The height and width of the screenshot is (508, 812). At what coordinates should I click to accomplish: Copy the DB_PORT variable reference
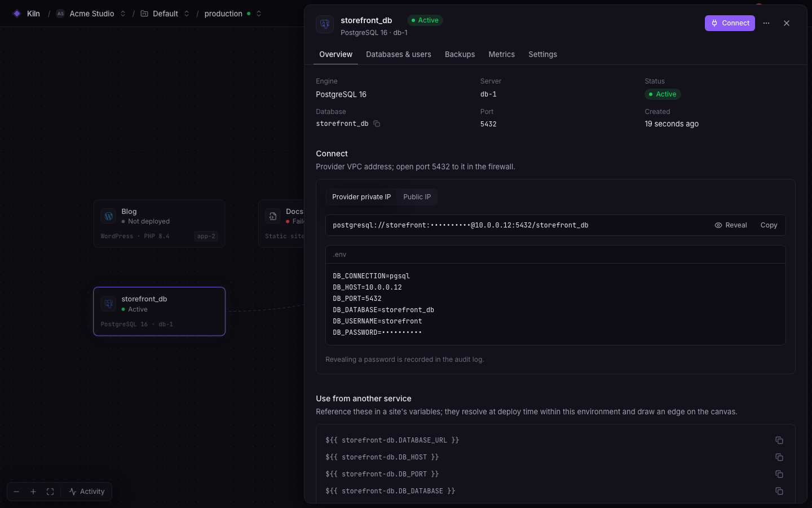[779, 474]
